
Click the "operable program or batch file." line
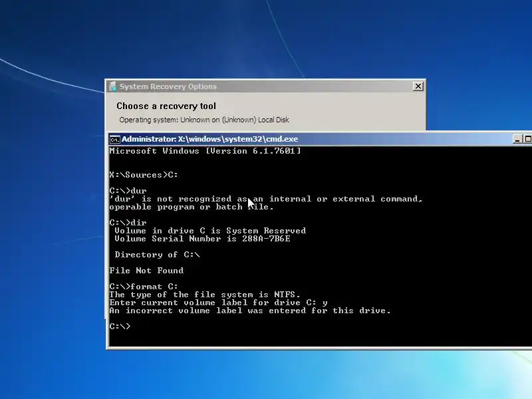(192, 207)
